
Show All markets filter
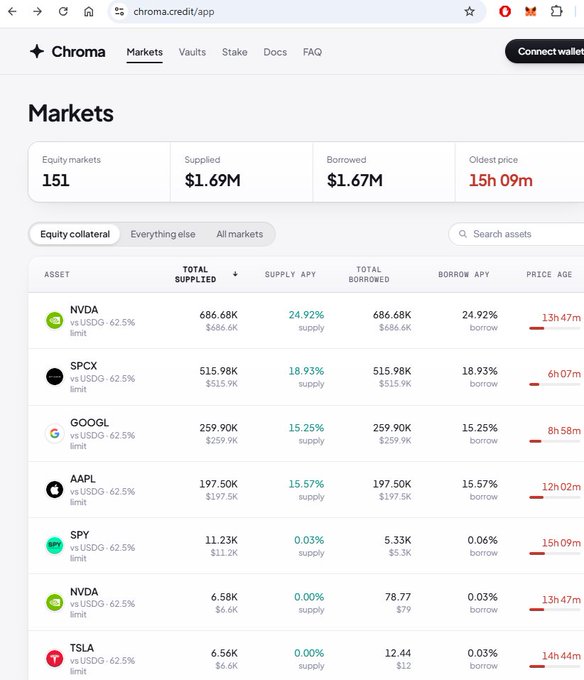[x=239, y=234]
